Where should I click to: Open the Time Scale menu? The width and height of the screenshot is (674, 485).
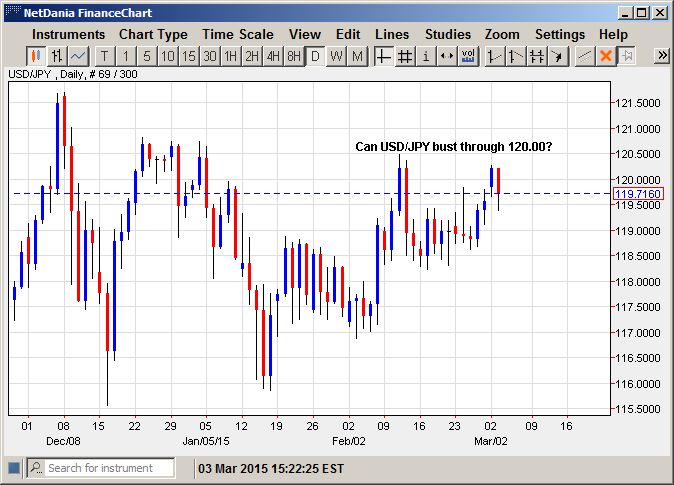click(x=238, y=34)
